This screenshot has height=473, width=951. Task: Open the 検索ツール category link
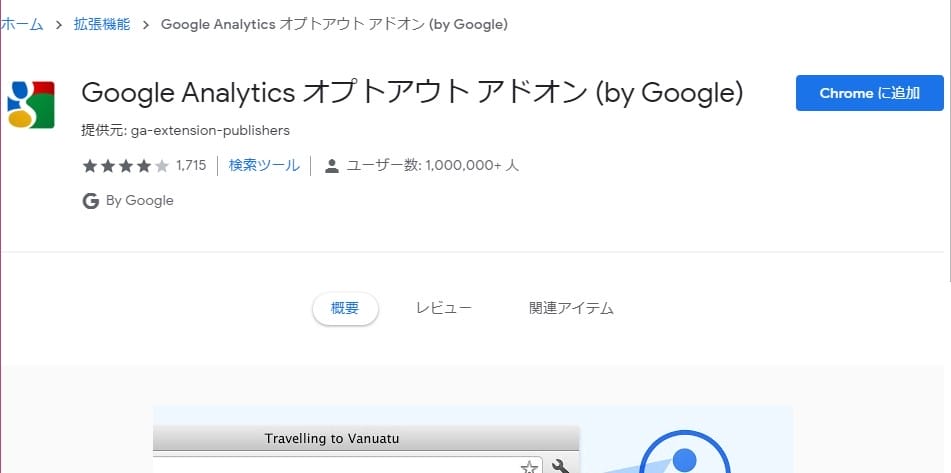pyautogui.click(x=264, y=166)
